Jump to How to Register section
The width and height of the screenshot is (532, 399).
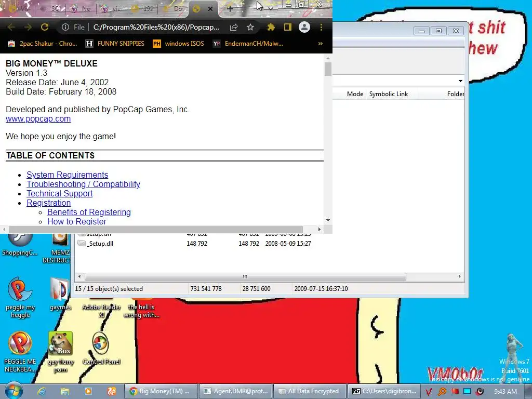(x=77, y=221)
